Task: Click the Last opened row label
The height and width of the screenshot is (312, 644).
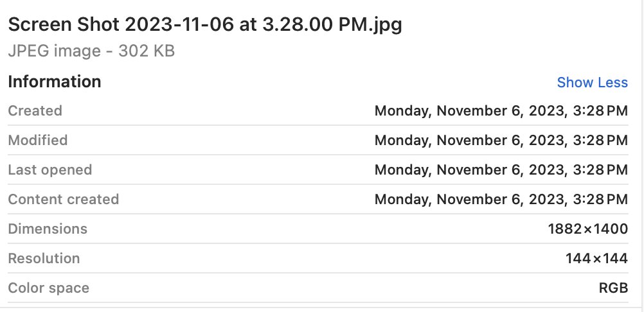Action: coord(50,170)
